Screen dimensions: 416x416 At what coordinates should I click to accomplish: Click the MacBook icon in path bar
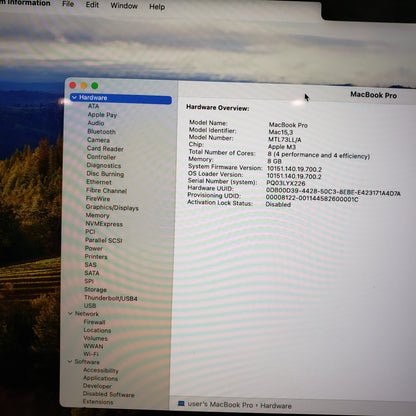click(181, 404)
